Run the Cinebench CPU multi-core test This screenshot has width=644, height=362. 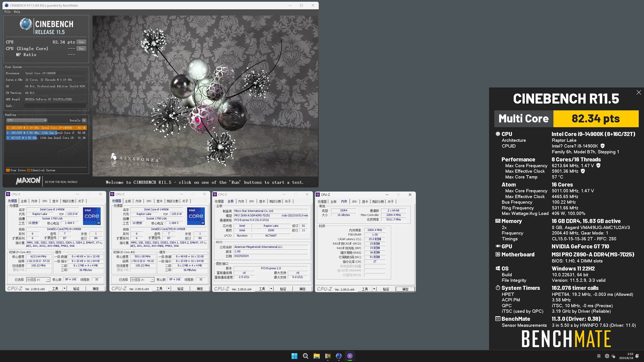(81, 42)
